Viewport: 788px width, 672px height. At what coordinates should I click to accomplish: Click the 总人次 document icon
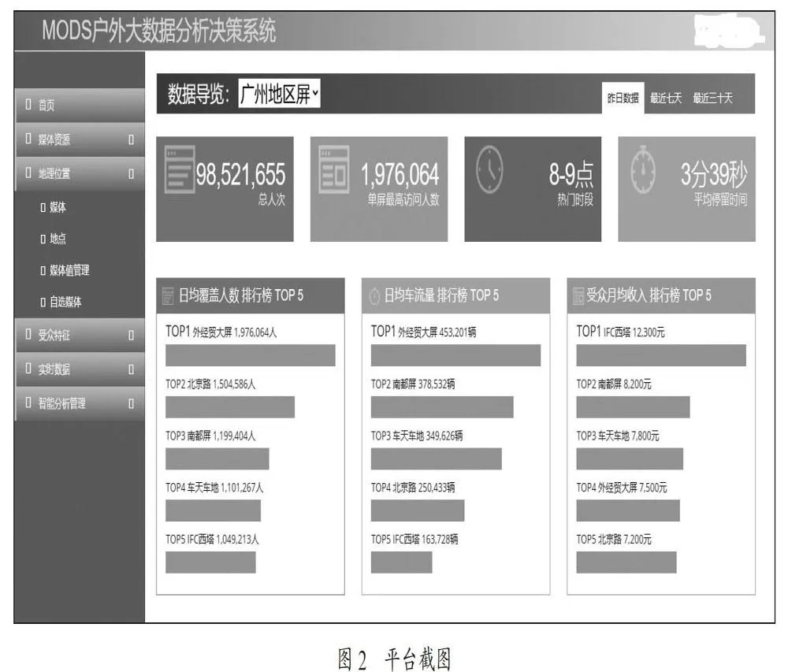pos(180,169)
